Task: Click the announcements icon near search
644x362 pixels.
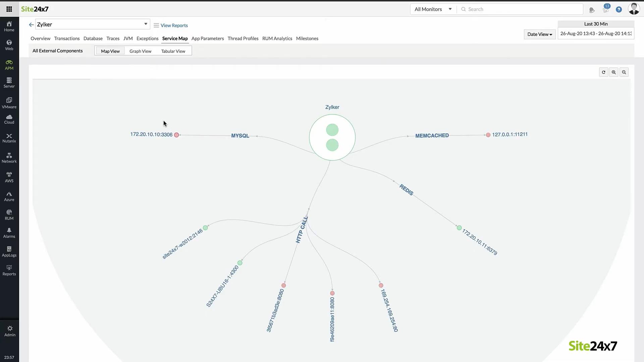Action: [592, 10]
